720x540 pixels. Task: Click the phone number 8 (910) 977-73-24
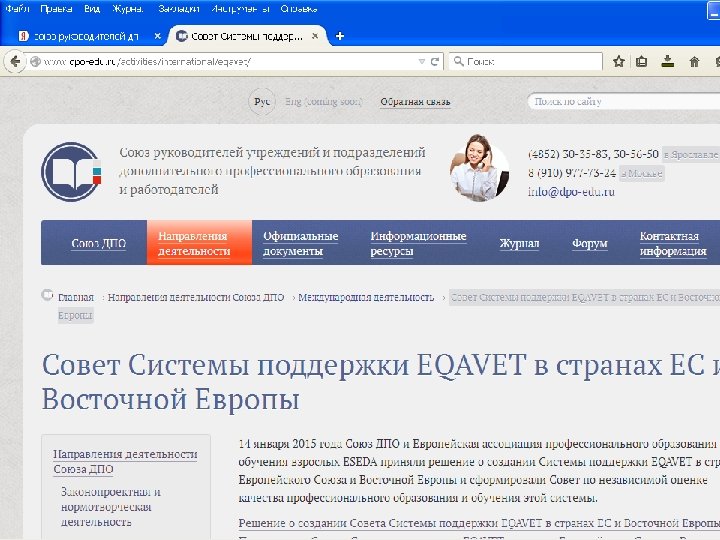coord(572,173)
